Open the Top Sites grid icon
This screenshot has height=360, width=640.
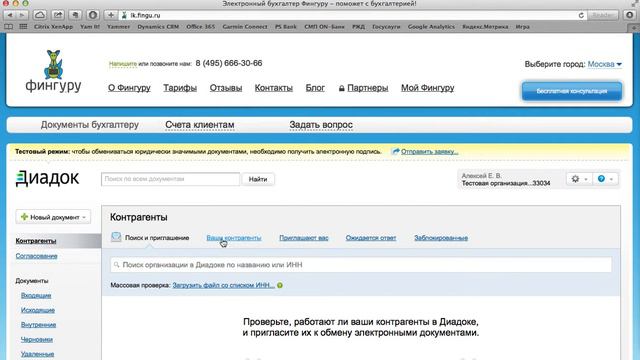(x=23, y=27)
